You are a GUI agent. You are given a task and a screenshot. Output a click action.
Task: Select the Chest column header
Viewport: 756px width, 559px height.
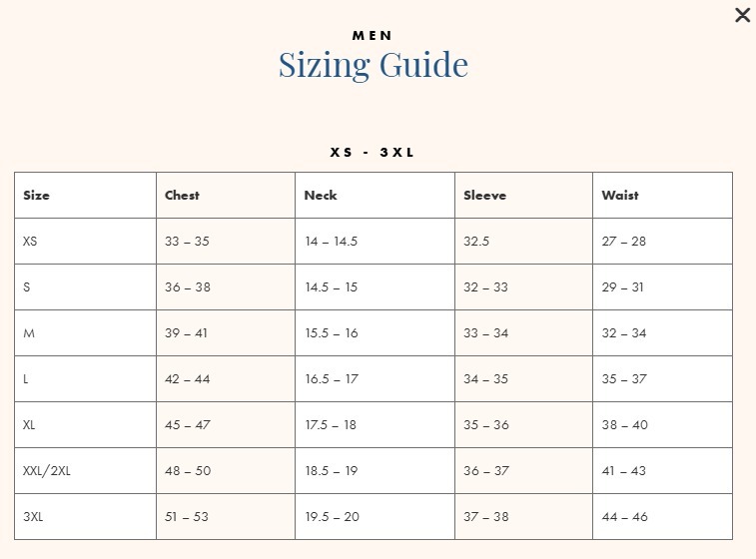coord(182,196)
